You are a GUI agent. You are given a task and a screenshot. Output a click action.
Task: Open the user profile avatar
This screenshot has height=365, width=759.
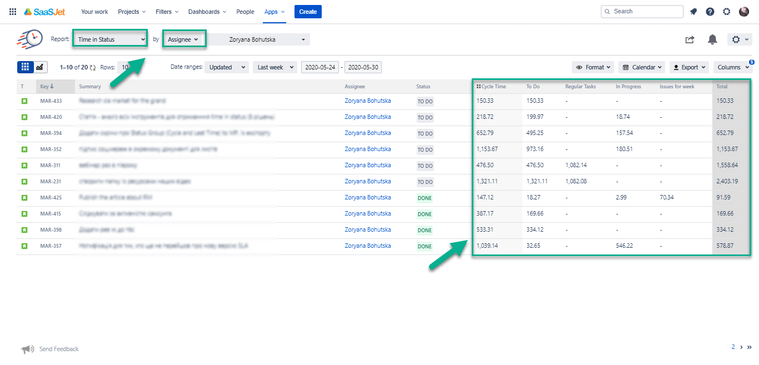click(x=744, y=12)
